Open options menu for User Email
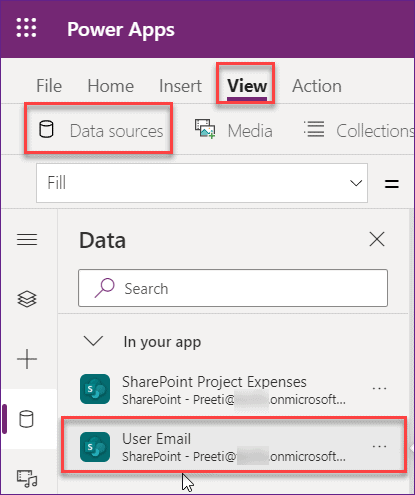 379,446
